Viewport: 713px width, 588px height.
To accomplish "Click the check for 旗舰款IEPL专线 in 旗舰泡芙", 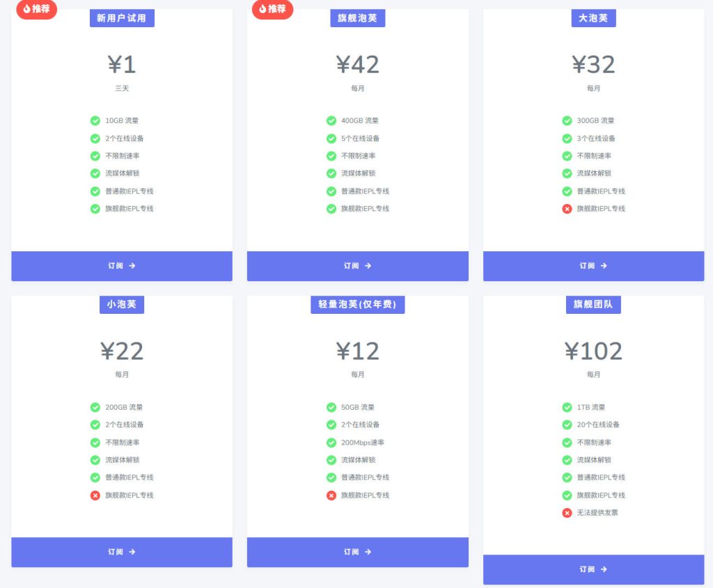I will pyautogui.click(x=331, y=209).
